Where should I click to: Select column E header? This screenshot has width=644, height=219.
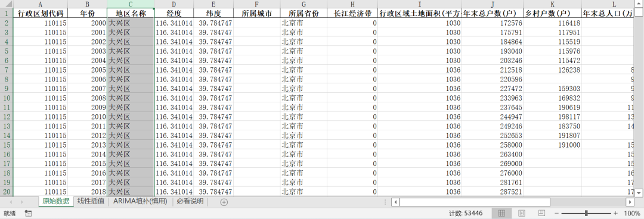pos(213,4)
